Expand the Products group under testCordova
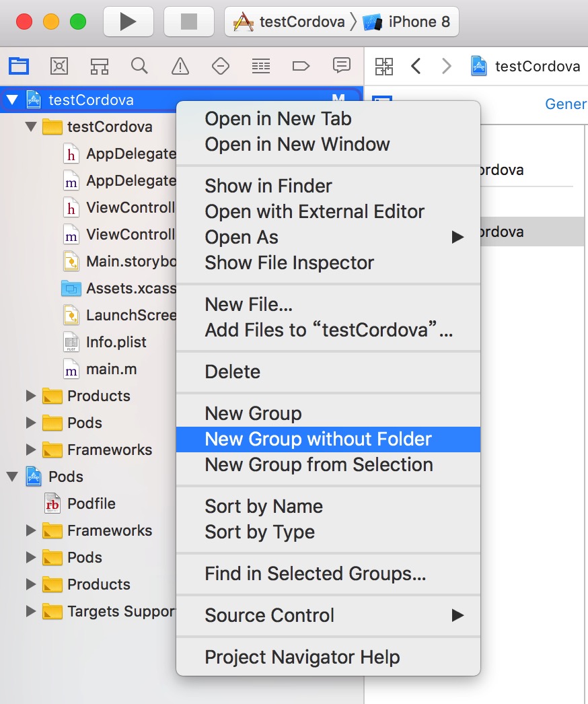The height and width of the screenshot is (704, 588). click(x=30, y=396)
